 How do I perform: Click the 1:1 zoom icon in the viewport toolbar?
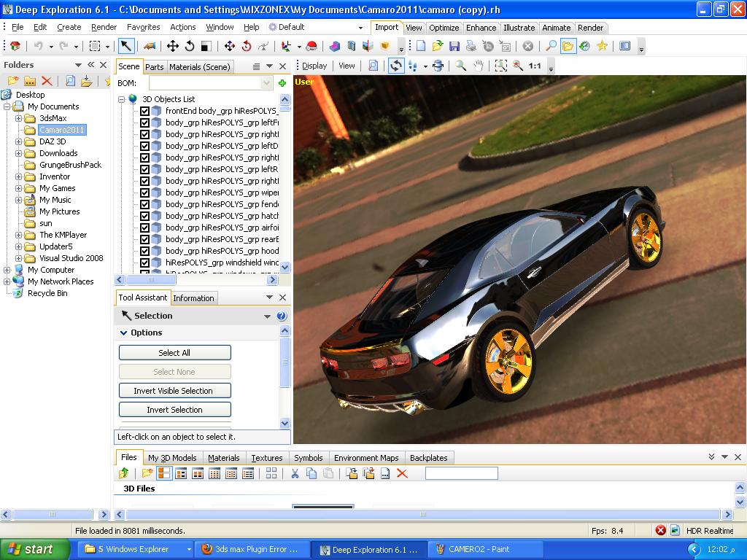[x=535, y=66]
